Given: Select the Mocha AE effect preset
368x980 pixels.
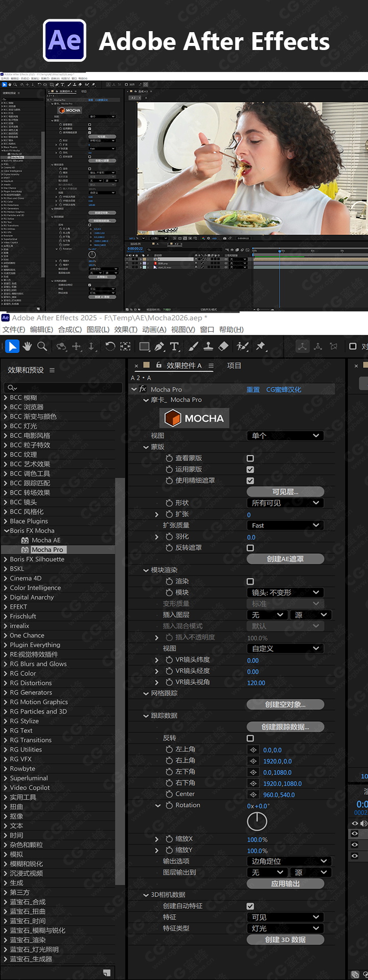Looking at the screenshot, I should 46,541.
